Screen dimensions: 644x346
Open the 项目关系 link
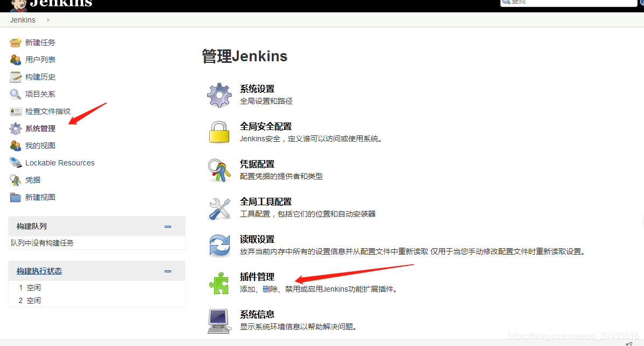[x=40, y=94]
